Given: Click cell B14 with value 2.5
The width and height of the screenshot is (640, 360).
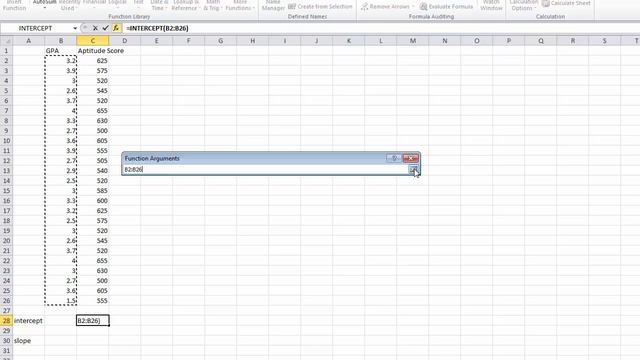Looking at the screenshot, I should pos(61,180).
